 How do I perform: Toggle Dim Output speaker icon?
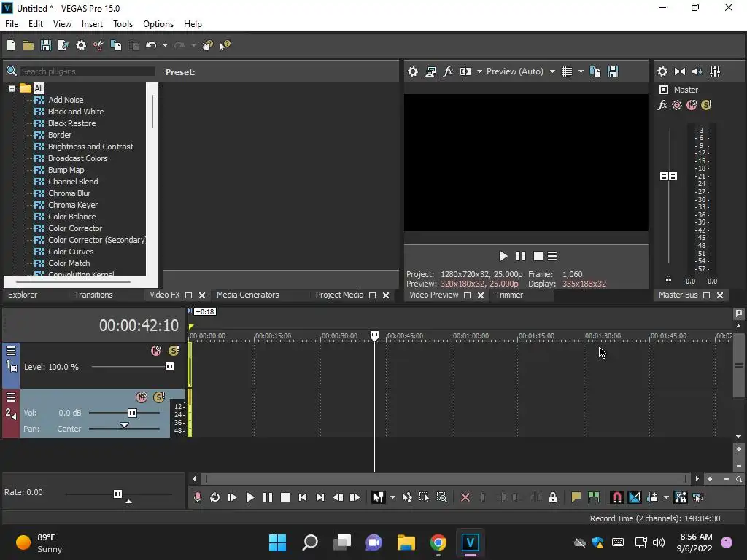[x=697, y=71]
